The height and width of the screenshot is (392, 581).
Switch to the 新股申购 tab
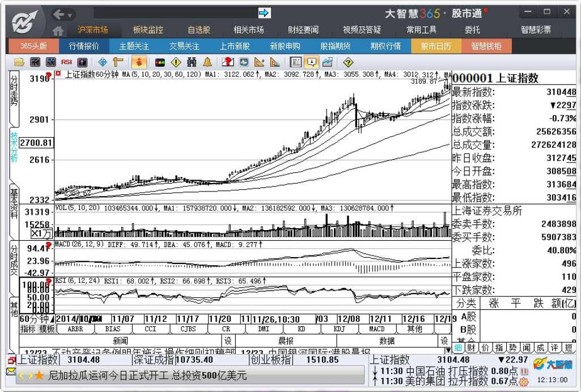285,46
